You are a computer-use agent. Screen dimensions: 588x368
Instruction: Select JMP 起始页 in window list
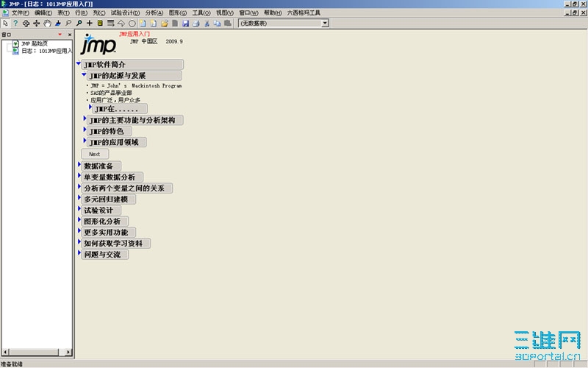click(35, 43)
